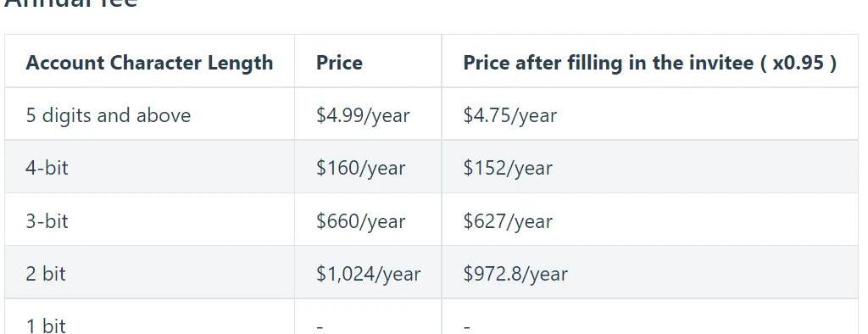
Task: Click the $627/year discounted price
Action: 508,221
